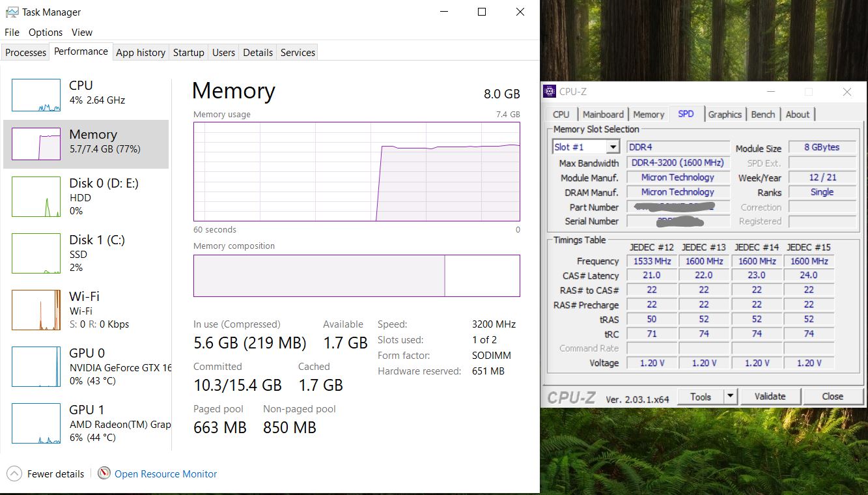Screen dimensions: 868x495
Task: Click the Serial Number field in CPU-Z
Action: (x=677, y=221)
